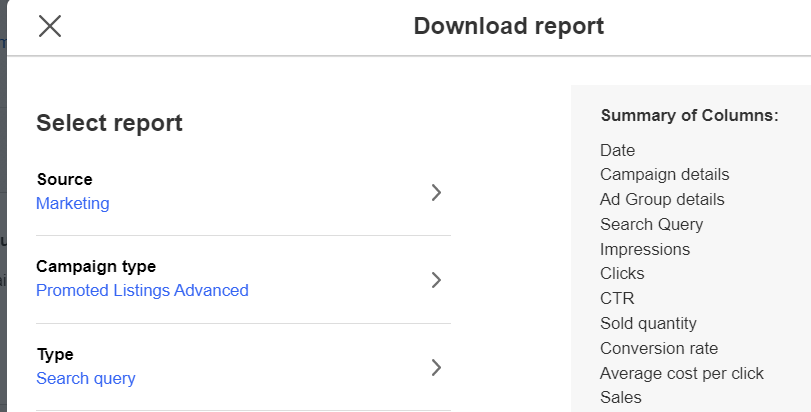This screenshot has width=811, height=412.
Task: Click Campaign details in columns list
Action: tap(665, 175)
